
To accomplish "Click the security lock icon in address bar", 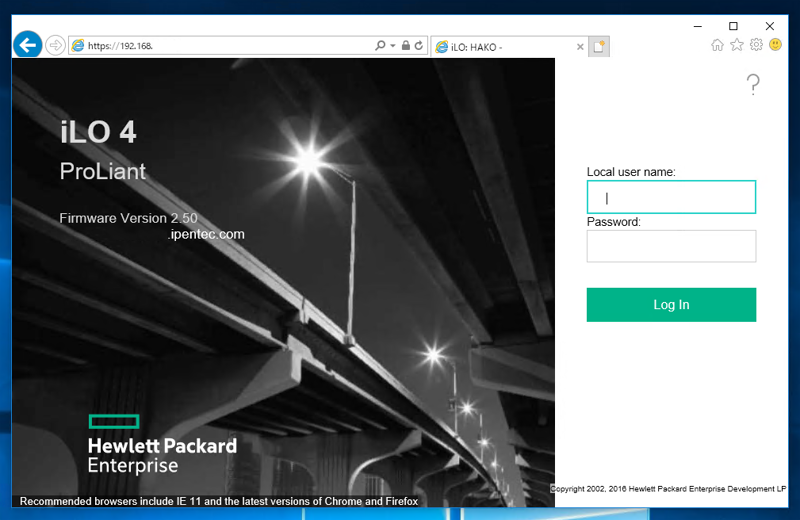I will [x=406, y=45].
